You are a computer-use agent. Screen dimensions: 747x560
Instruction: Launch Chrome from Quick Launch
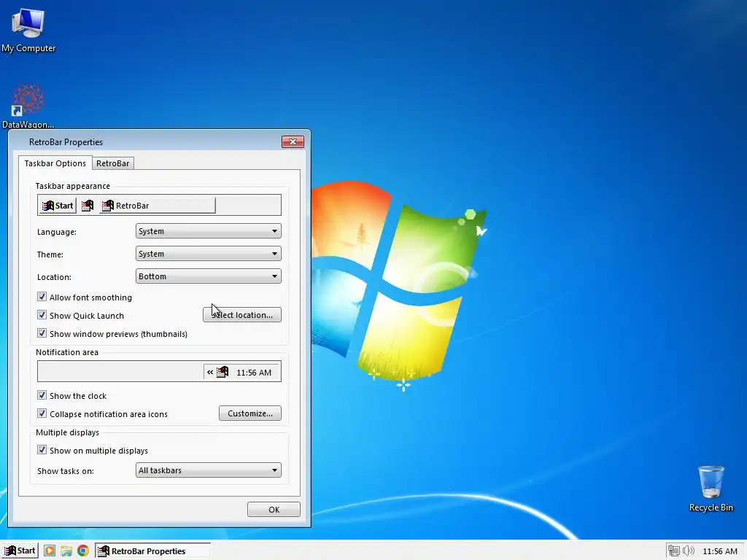83,551
